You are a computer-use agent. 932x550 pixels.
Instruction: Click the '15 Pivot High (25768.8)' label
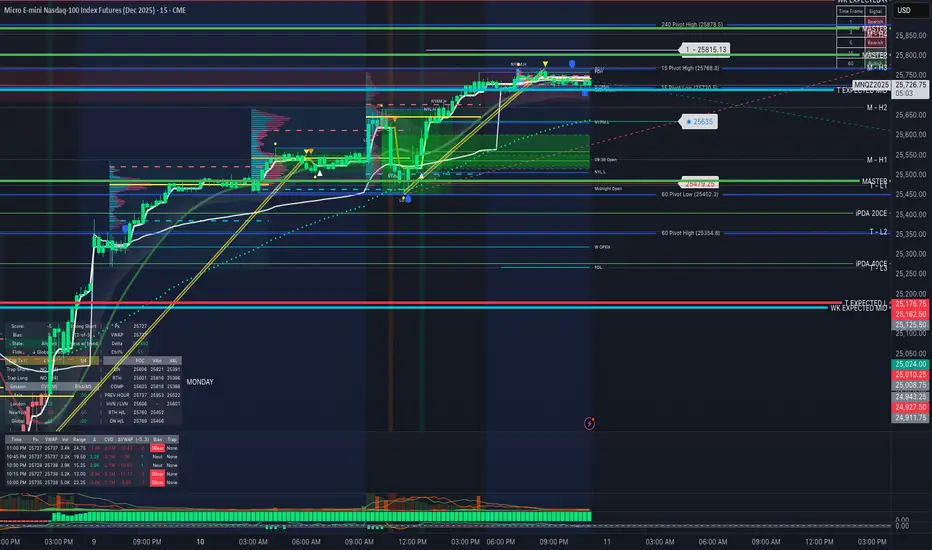point(690,68)
